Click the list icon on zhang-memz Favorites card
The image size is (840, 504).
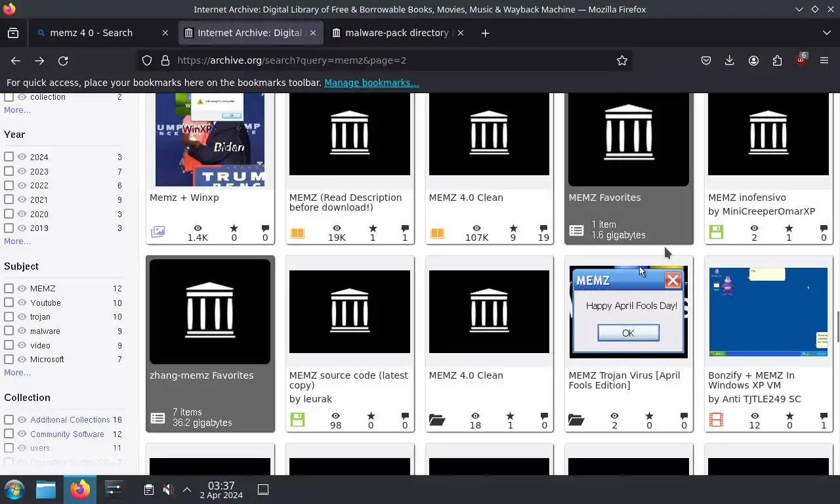157,418
